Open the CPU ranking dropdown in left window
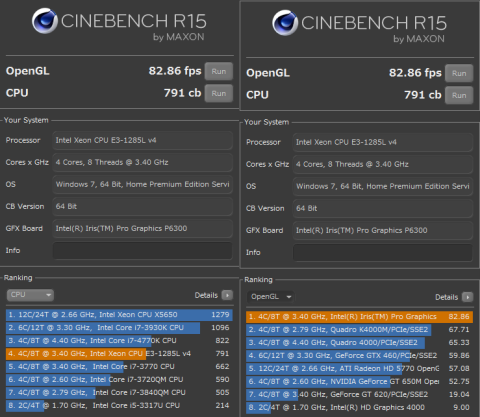The width and height of the screenshot is (480, 417). pos(30,295)
